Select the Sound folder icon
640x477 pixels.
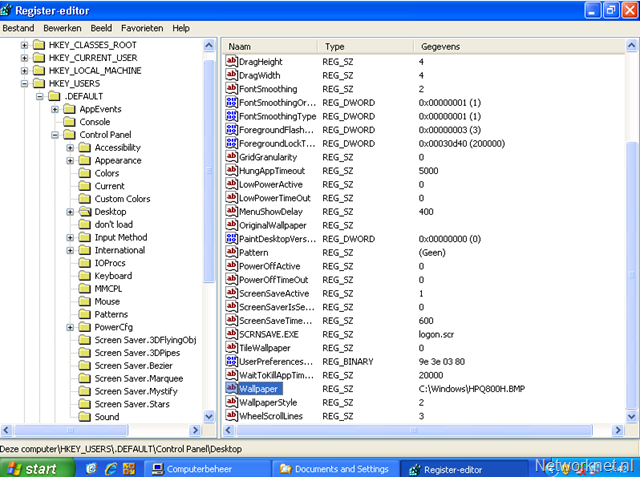coord(84,417)
